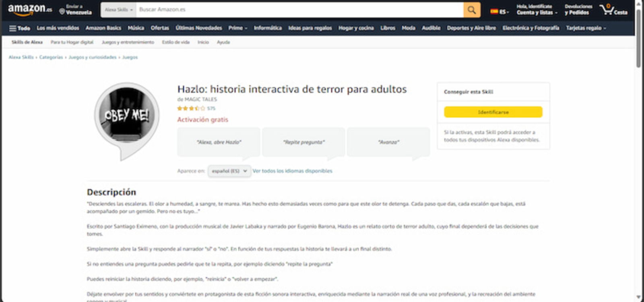Click the Juegos breadcrumb link

(x=130, y=57)
